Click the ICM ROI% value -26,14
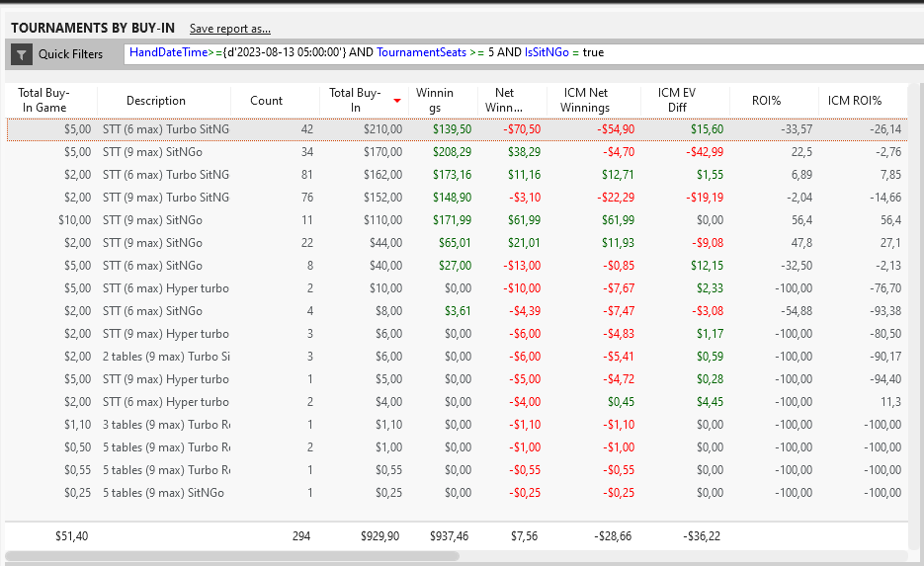924x566 pixels. 885,129
